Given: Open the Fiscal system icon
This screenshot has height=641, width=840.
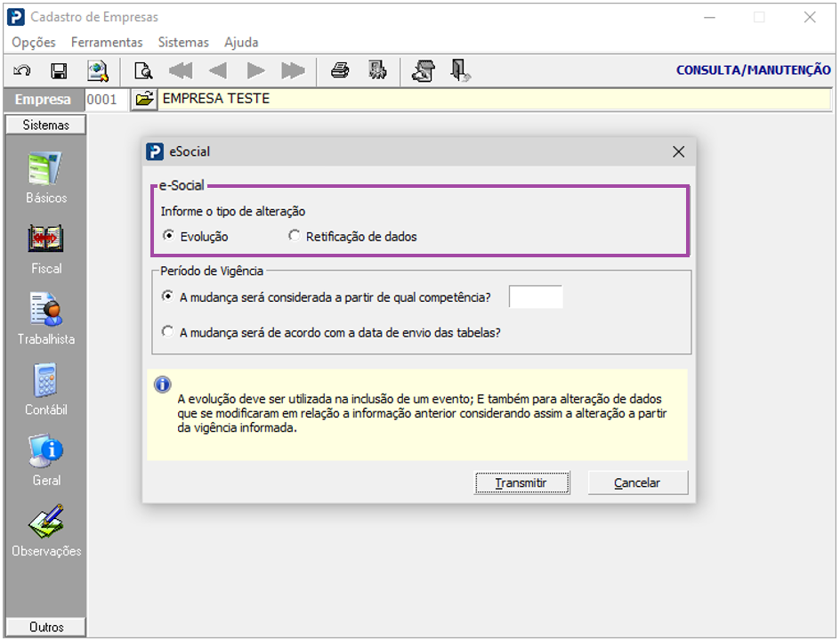Looking at the screenshot, I should pos(45,239).
